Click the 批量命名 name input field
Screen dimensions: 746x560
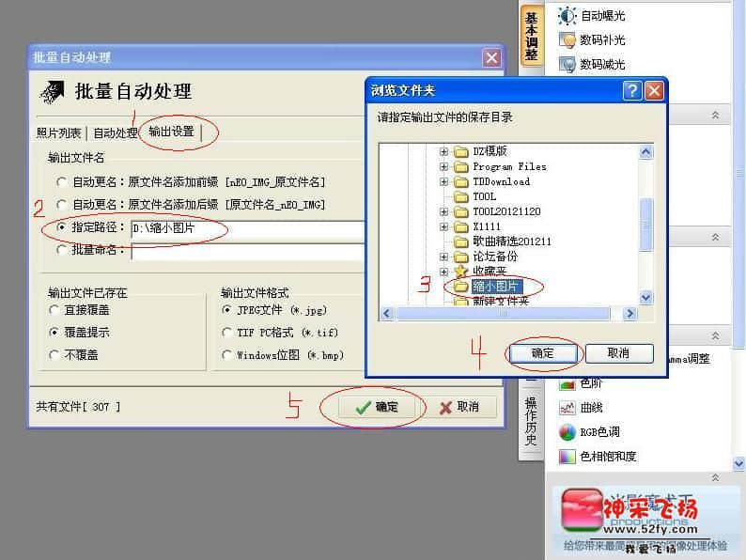click(x=248, y=252)
